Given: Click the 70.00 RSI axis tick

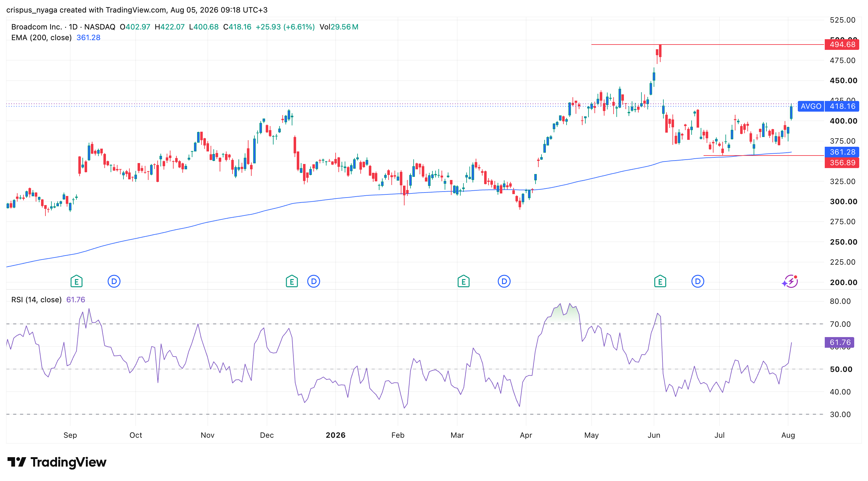Looking at the screenshot, I should point(840,324).
